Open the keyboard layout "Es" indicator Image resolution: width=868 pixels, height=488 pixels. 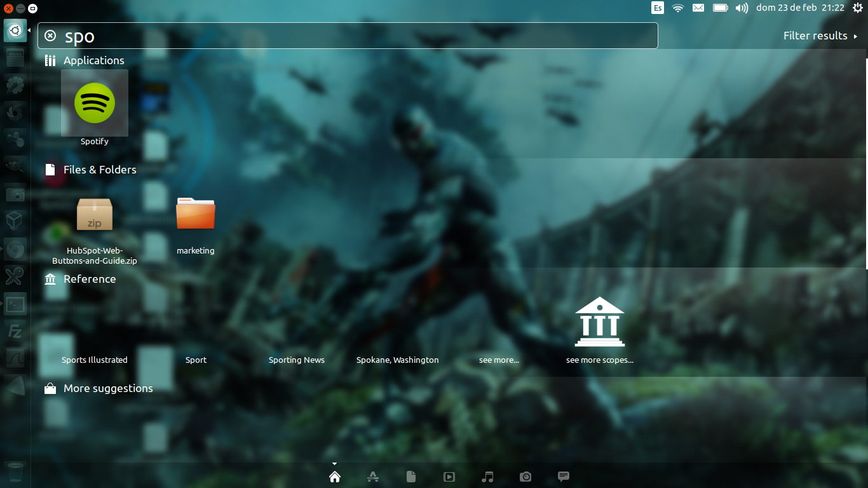click(x=658, y=8)
